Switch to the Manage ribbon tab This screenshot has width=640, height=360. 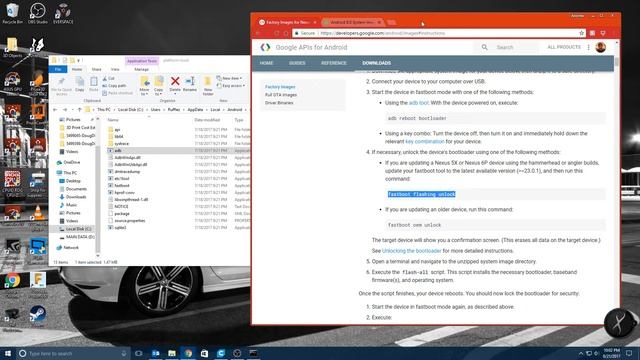tap(142, 69)
